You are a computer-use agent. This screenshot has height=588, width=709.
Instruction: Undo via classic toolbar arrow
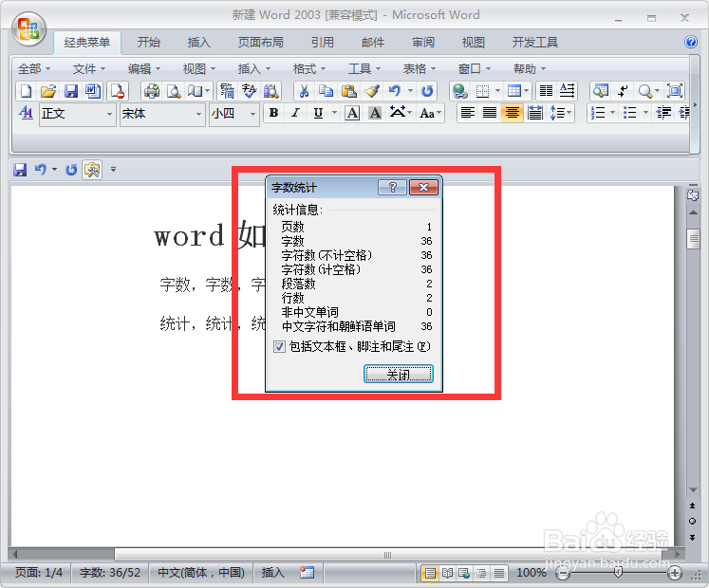[x=395, y=91]
